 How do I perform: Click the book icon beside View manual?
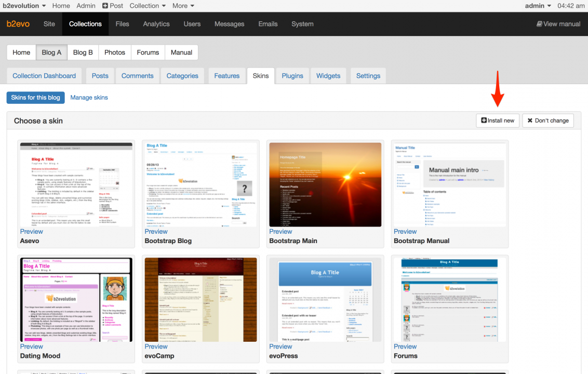[x=539, y=24]
